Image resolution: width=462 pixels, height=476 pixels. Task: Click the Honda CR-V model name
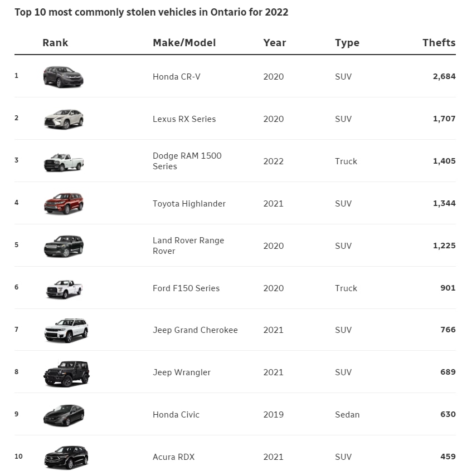(177, 77)
